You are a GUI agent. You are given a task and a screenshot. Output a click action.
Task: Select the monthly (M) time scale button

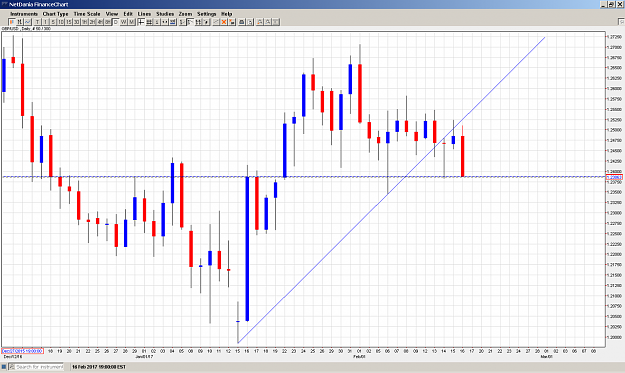point(131,22)
